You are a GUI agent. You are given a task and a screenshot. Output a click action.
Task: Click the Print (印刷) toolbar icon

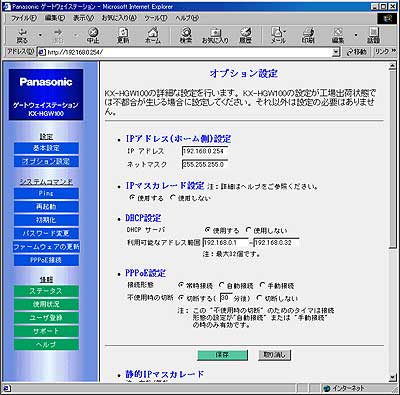(x=308, y=35)
